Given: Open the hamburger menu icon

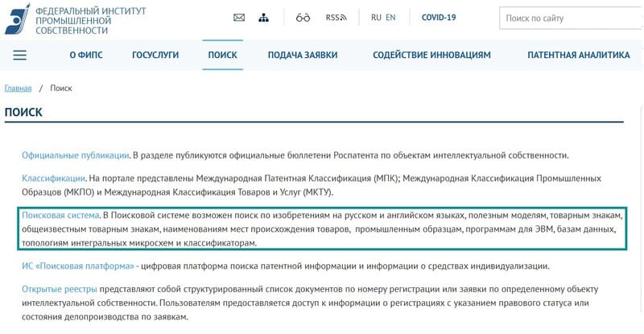Looking at the screenshot, I should [19, 55].
